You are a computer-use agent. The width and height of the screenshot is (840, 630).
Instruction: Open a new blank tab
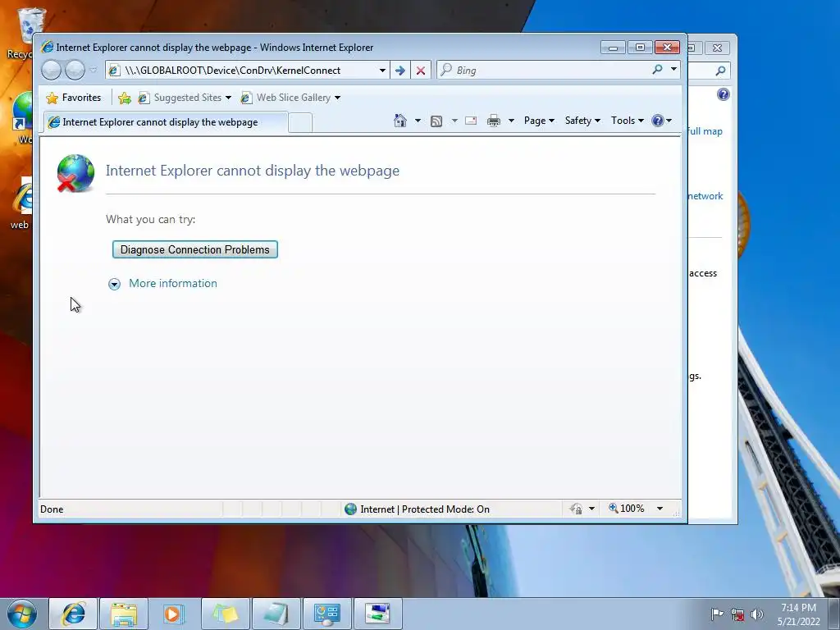[x=300, y=123]
